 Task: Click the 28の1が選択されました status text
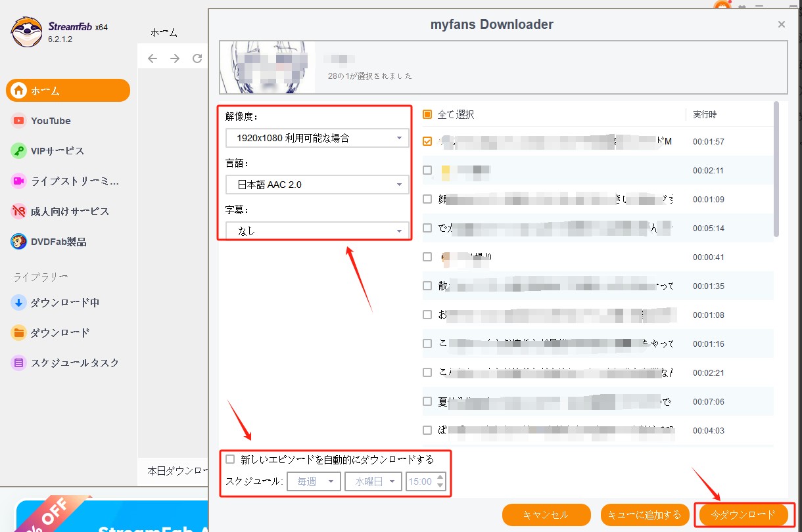coord(370,76)
